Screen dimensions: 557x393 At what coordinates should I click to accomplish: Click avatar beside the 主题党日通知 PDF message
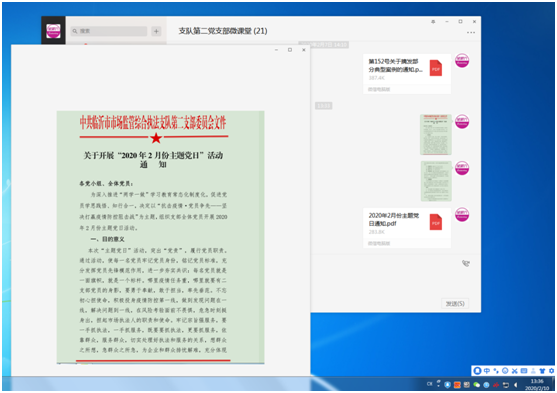462,215
